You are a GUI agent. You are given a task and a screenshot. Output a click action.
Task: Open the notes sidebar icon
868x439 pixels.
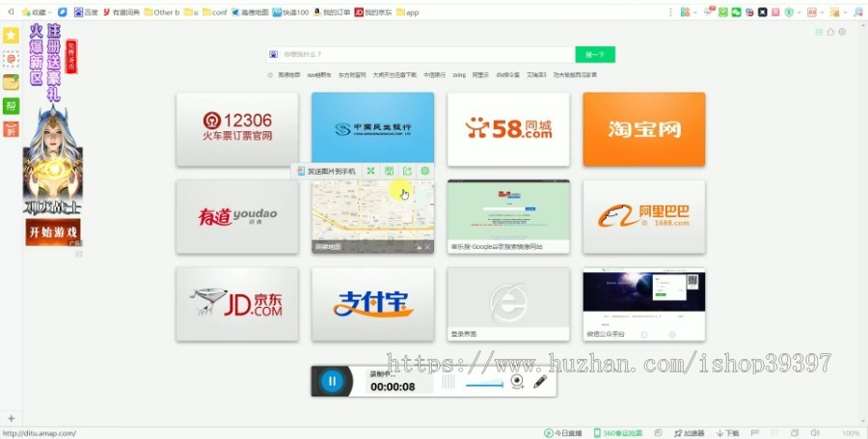pyautogui.click(x=11, y=82)
